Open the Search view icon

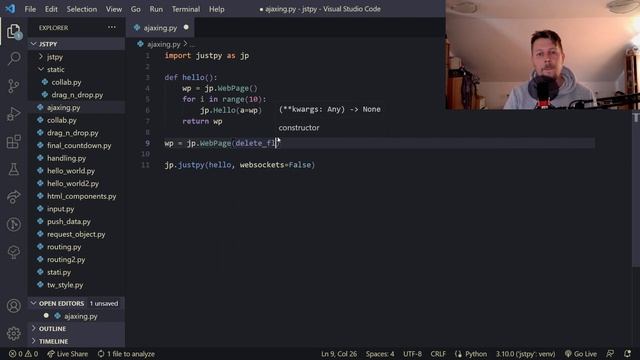13,58
